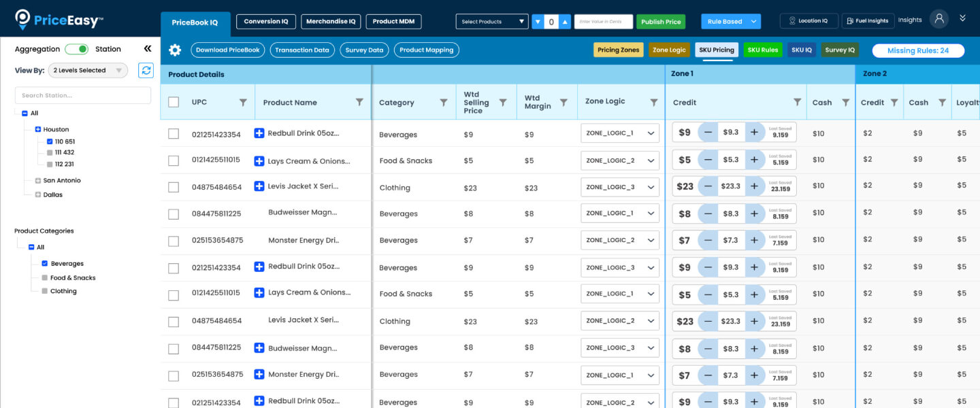
Task: Filter the Zone Logic column
Action: tap(653, 102)
